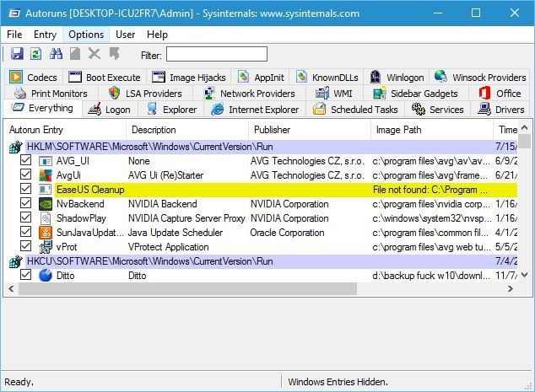Switch to the Internet Explorer tab
This screenshot has height=392, width=535.
(255, 110)
